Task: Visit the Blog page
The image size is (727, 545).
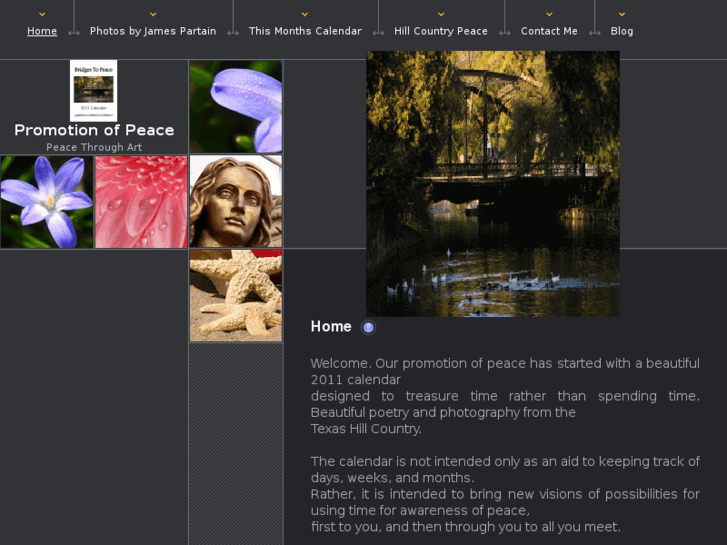Action: (622, 31)
